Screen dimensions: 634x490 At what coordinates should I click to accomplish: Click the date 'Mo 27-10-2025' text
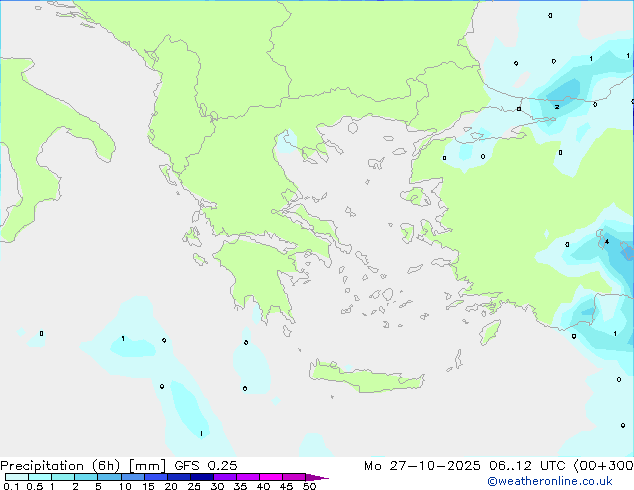[422, 466]
